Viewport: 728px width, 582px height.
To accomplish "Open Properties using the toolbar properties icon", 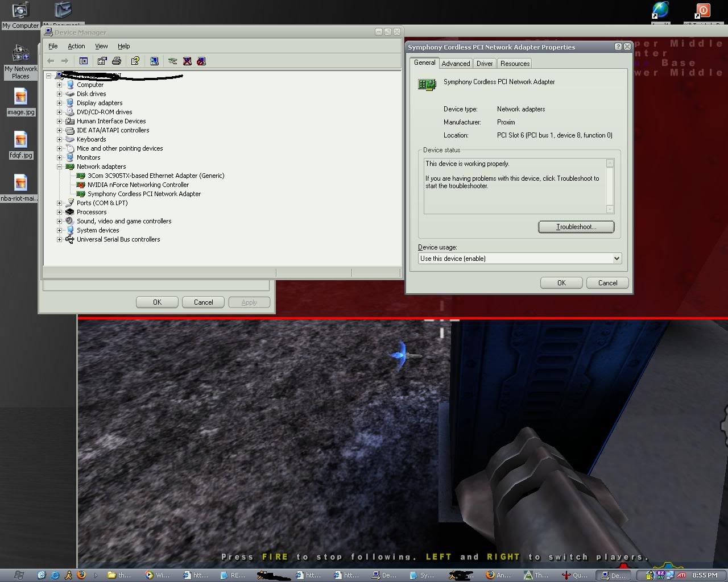I will point(102,61).
